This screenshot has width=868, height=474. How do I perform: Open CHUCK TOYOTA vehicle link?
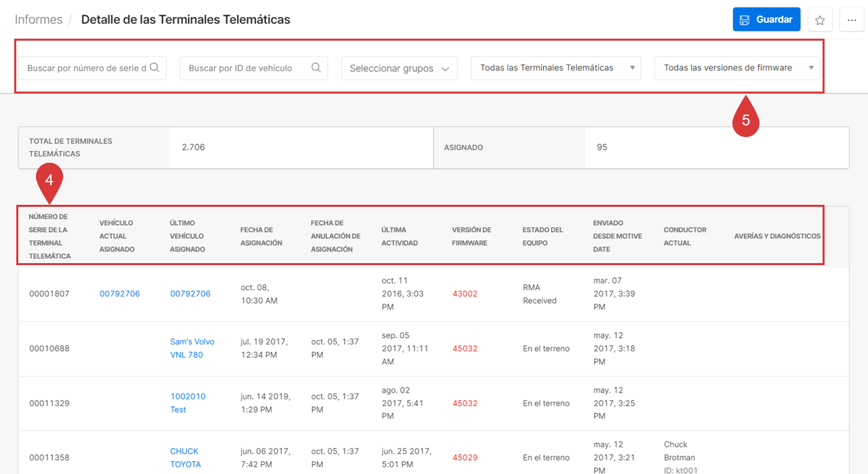pyautogui.click(x=186, y=458)
